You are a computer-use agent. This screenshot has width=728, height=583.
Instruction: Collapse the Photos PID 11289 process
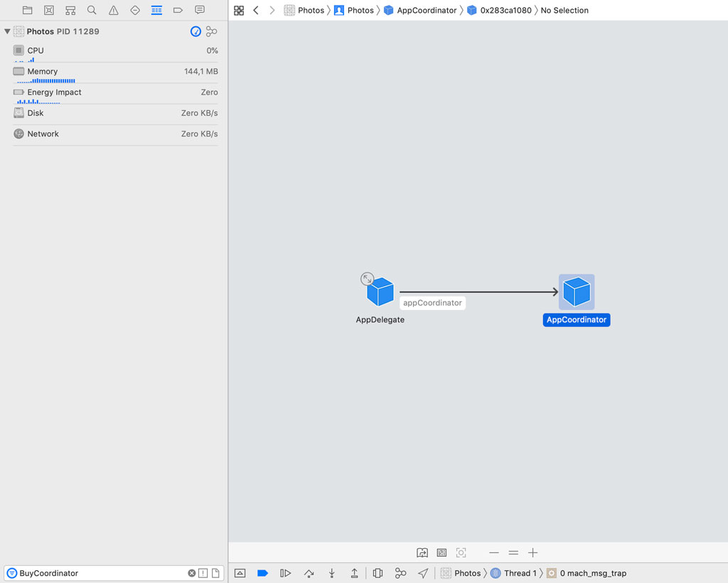[x=6, y=31]
